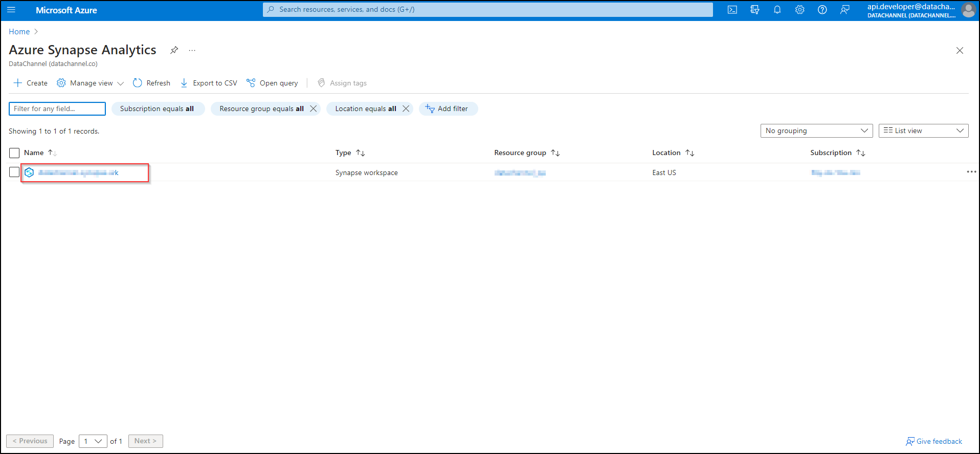Focus the Filter for any field box
The height and width of the screenshot is (454, 980).
point(57,109)
